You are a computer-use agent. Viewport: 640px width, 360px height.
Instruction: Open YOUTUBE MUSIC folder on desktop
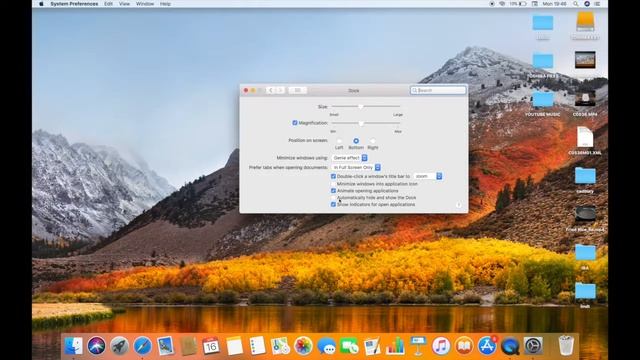543,104
